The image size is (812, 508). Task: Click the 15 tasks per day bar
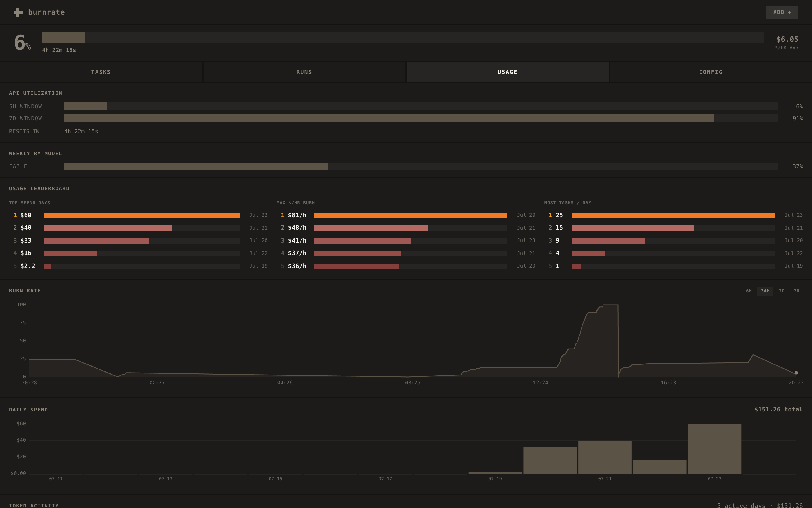[673, 228]
